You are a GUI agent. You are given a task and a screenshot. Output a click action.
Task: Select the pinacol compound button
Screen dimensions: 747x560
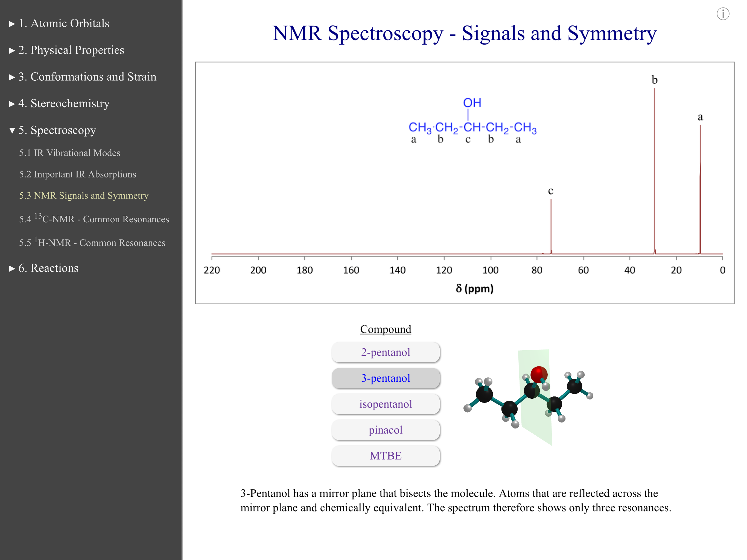[x=386, y=430]
